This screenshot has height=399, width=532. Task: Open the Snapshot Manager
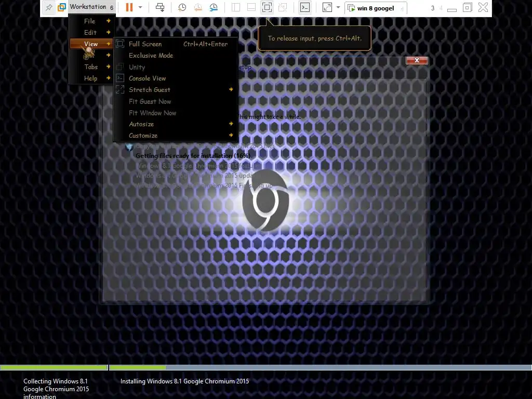point(214,7)
